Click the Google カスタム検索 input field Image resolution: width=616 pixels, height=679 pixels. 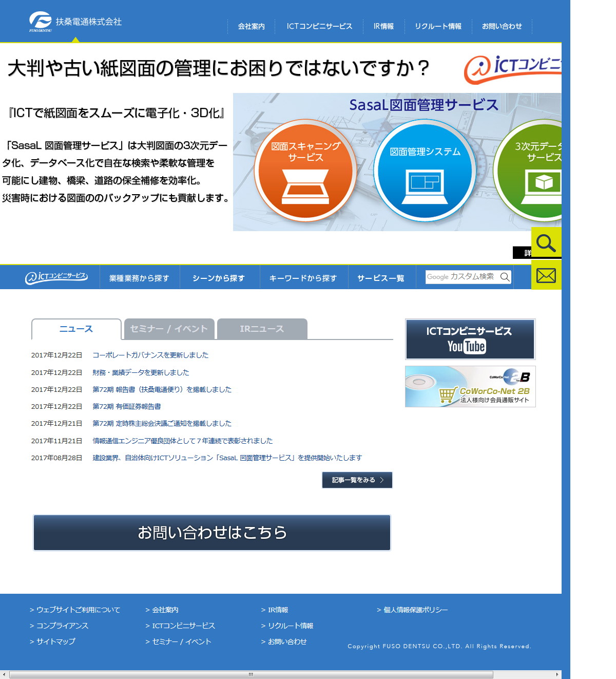462,277
